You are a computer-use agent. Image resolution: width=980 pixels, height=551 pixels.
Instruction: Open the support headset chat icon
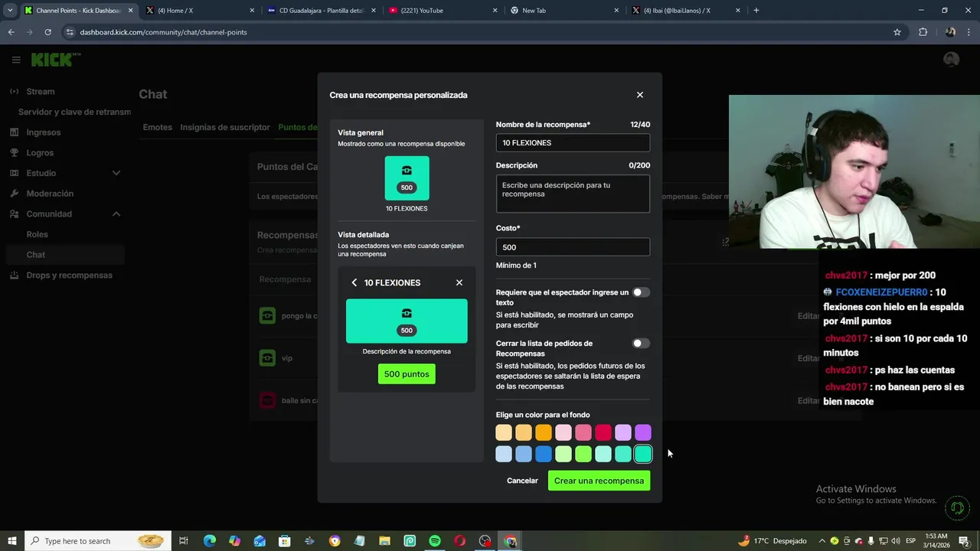pyautogui.click(x=956, y=507)
